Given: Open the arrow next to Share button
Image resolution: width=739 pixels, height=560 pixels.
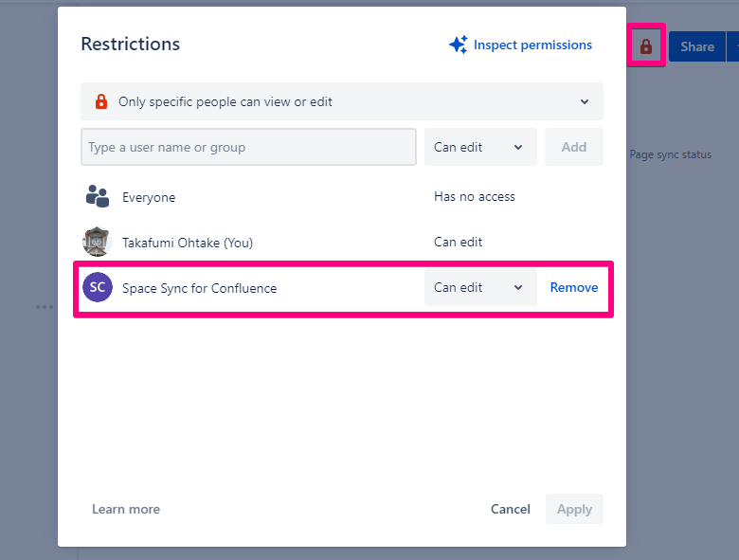Looking at the screenshot, I should (x=732, y=46).
